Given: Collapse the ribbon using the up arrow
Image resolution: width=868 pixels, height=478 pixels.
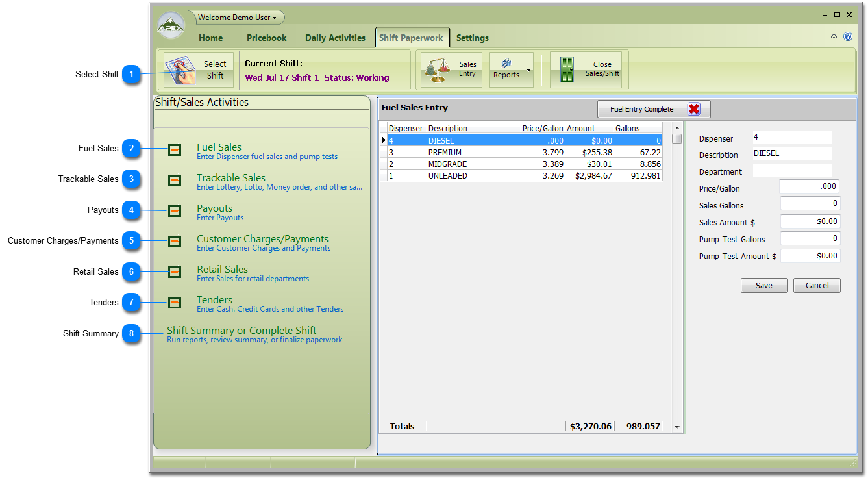Looking at the screenshot, I should coord(834,37).
